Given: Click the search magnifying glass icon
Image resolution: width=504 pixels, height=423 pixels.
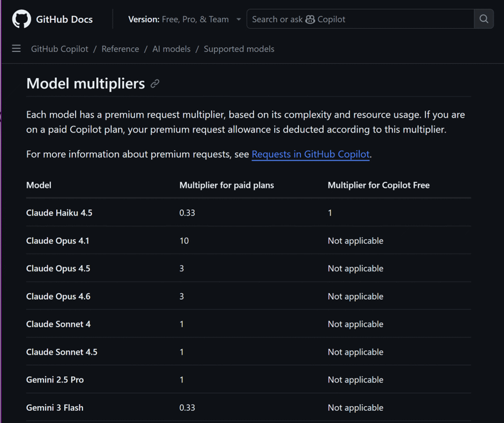Looking at the screenshot, I should click(x=484, y=19).
